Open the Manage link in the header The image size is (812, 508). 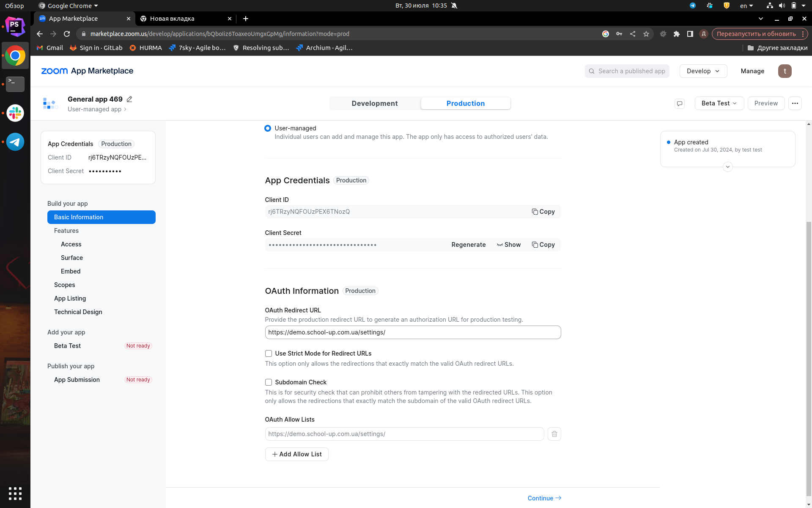(752, 71)
